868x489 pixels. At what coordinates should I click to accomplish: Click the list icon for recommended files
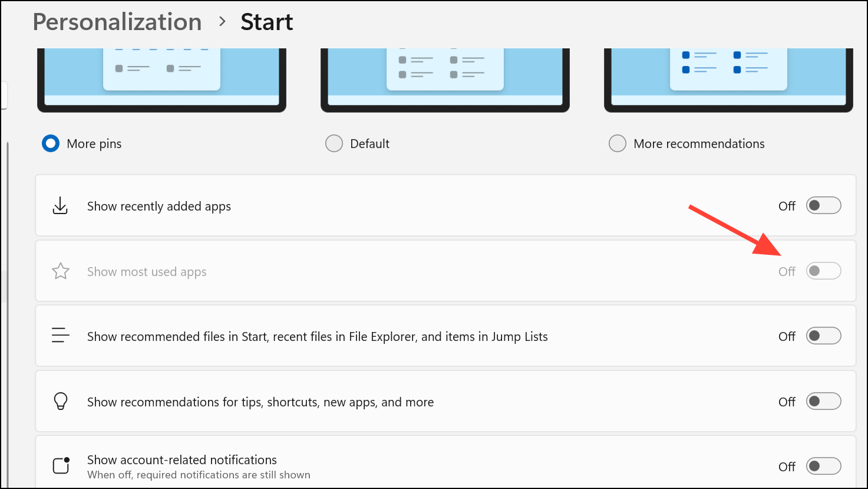coord(60,336)
